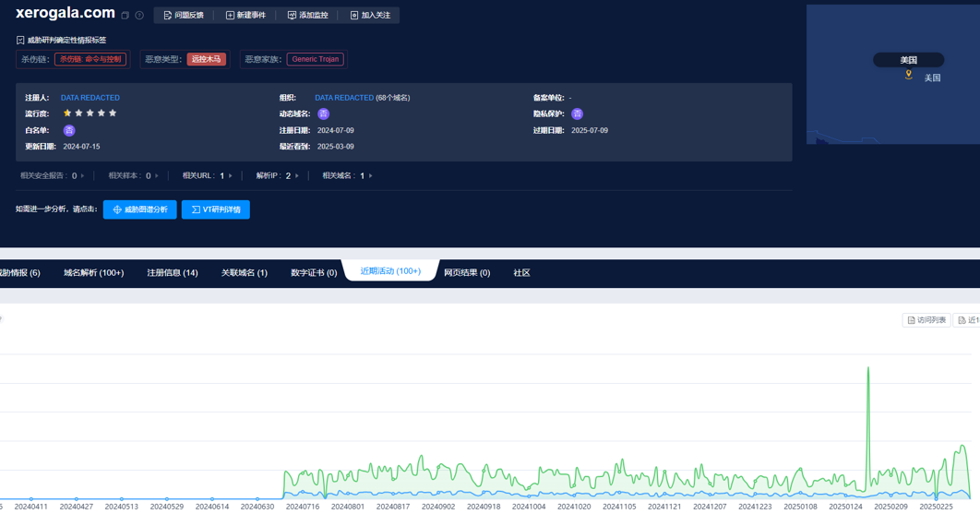Click the 添加监控 add monitoring button

click(x=307, y=15)
